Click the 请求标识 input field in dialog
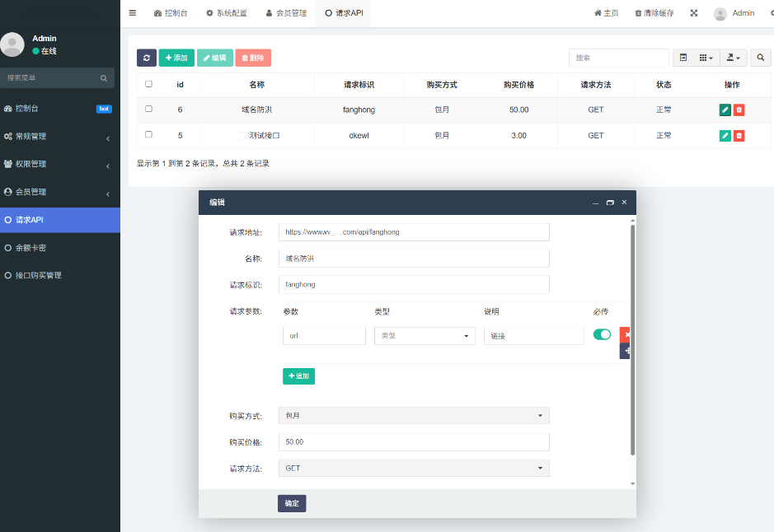This screenshot has height=532, width=774. pos(414,284)
